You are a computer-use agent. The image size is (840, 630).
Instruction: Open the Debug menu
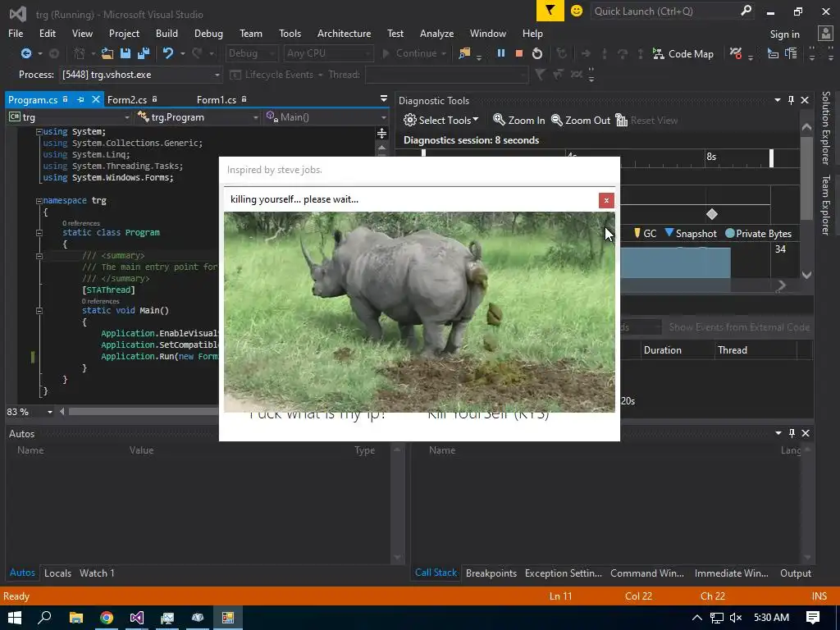(x=208, y=34)
